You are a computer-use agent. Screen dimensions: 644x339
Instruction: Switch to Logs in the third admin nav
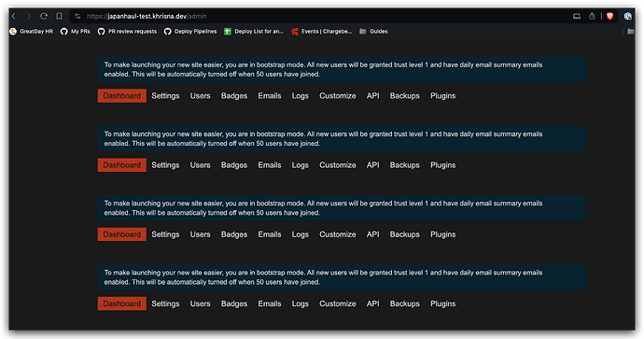pos(301,234)
